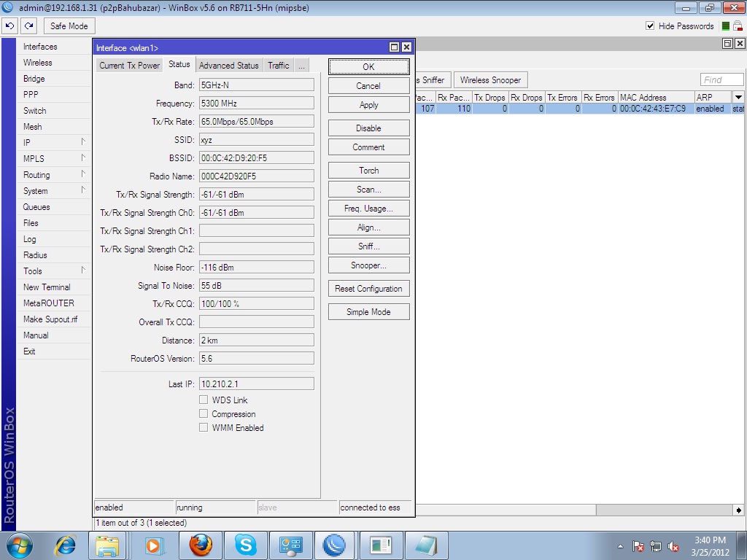Click the Find input field
This screenshot has height=560, width=747.
(721, 79)
